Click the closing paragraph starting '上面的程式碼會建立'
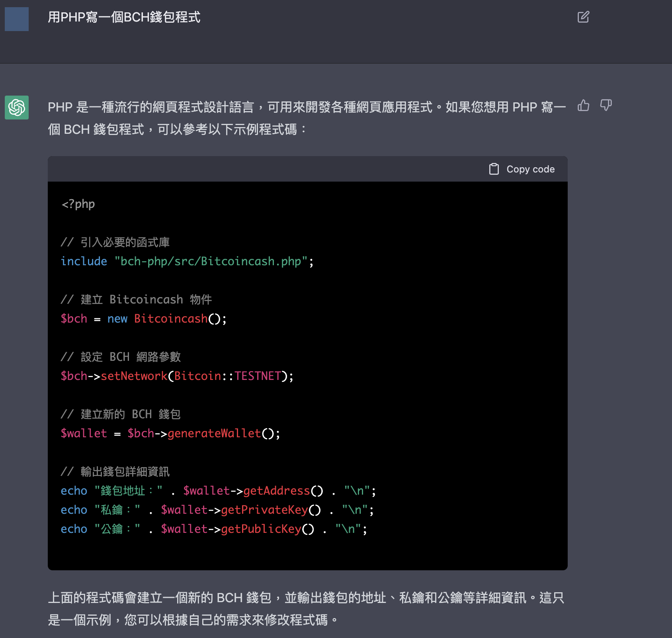 306,609
